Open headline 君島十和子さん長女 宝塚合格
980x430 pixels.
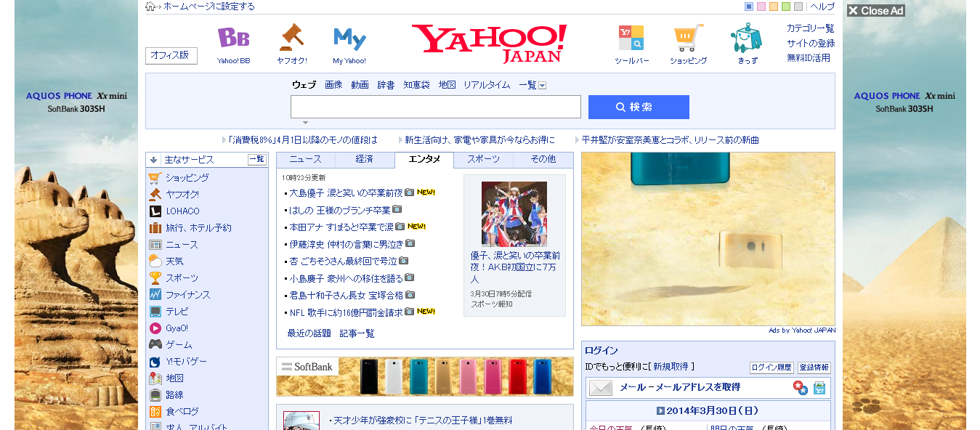347,296
